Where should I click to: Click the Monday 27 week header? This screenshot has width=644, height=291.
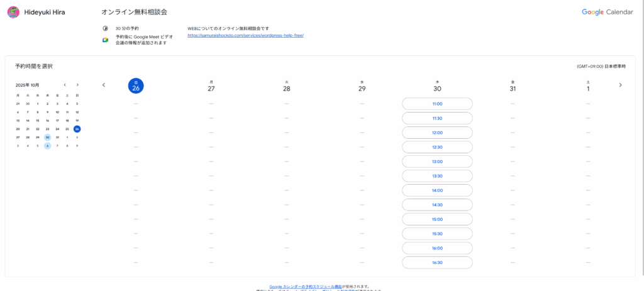tap(211, 86)
